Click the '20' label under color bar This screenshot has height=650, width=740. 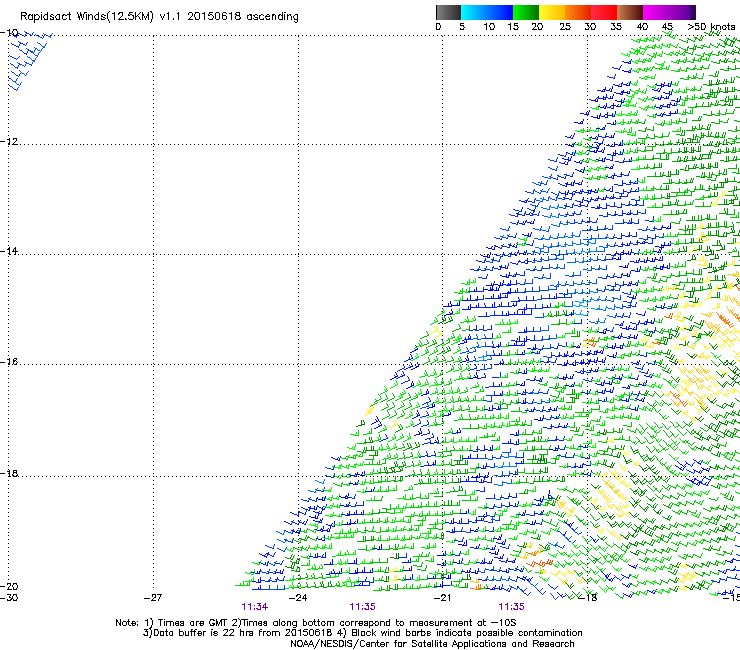[537, 27]
